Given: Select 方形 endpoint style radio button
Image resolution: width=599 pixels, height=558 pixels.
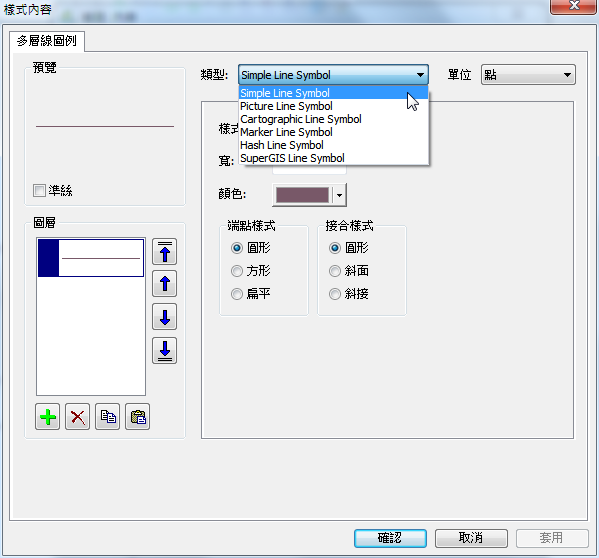Looking at the screenshot, I should [x=237, y=271].
